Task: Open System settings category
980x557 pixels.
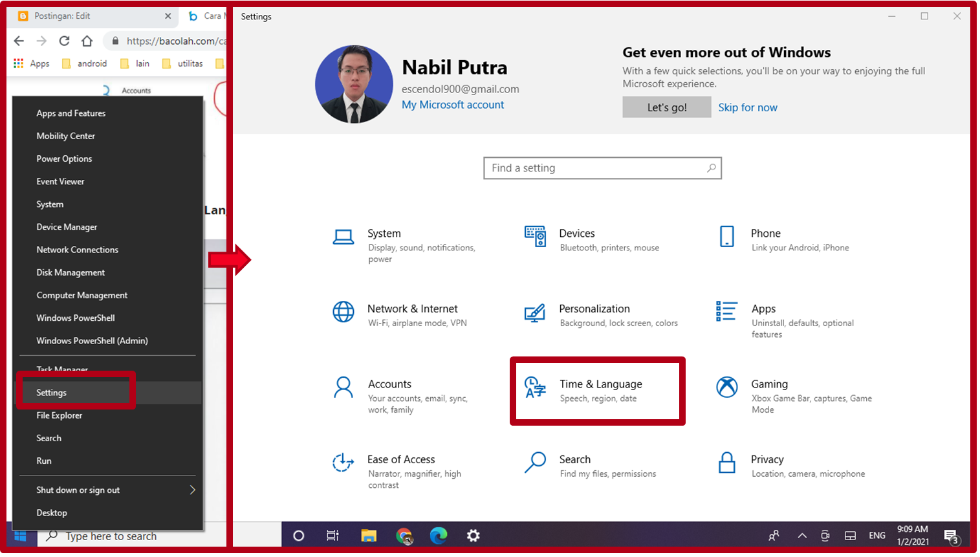Action: coord(384,233)
